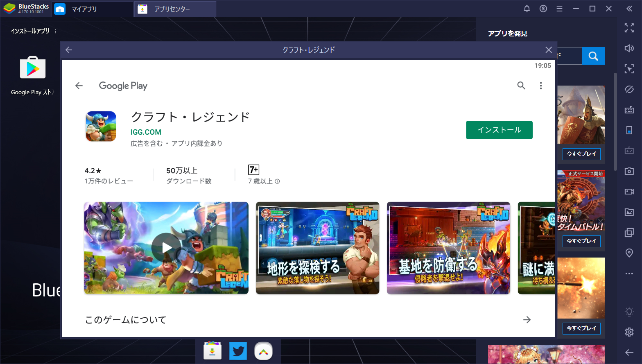Adjust volume with sidebar speaker icon
This screenshot has width=642, height=364.
tap(629, 48)
